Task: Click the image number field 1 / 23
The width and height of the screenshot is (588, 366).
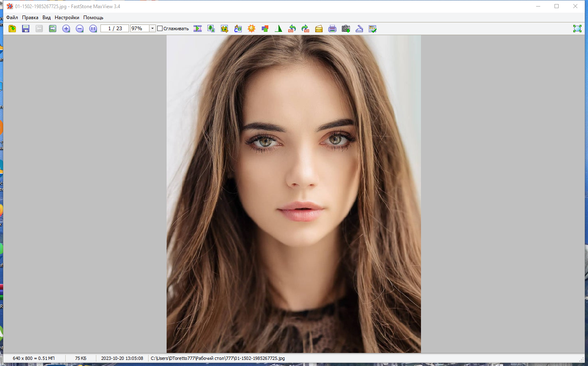Action: click(x=115, y=29)
